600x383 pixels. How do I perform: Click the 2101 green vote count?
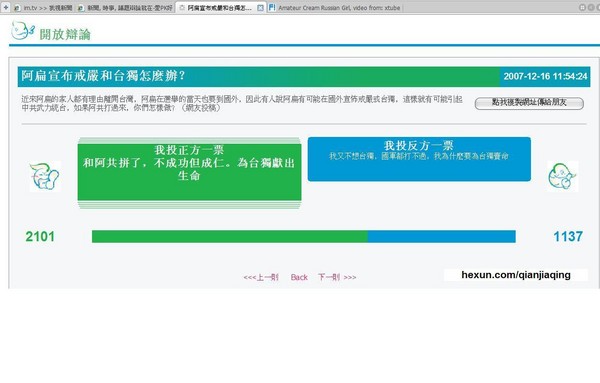click(40, 236)
